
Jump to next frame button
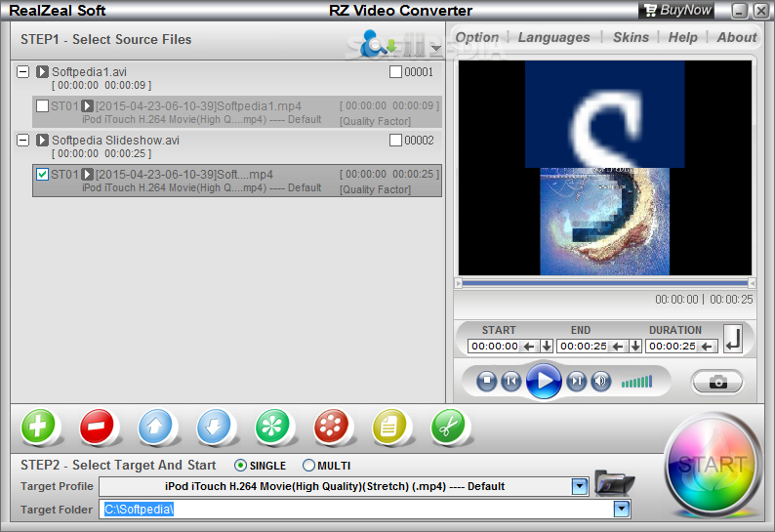[576, 382]
